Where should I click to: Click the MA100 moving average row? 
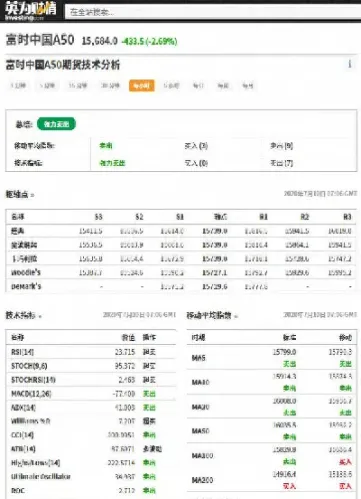(271, 455)
